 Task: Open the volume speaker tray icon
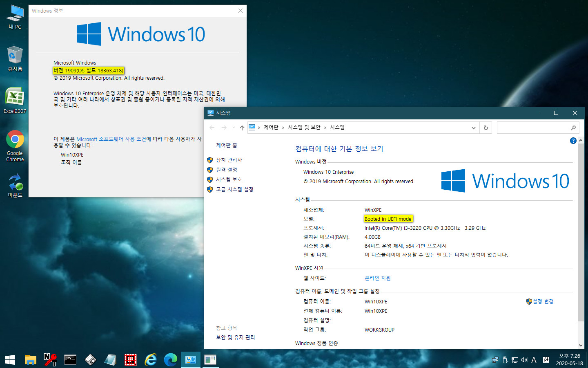[524, 360]
